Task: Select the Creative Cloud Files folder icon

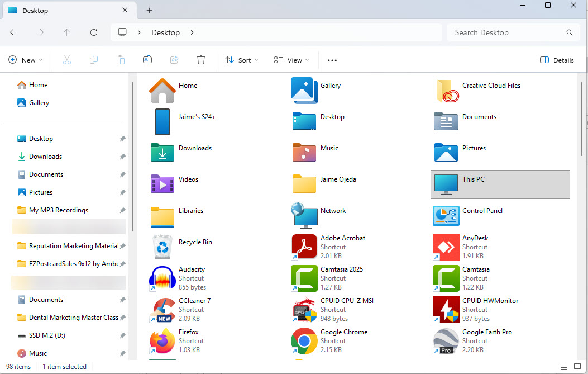Action: 448,91
